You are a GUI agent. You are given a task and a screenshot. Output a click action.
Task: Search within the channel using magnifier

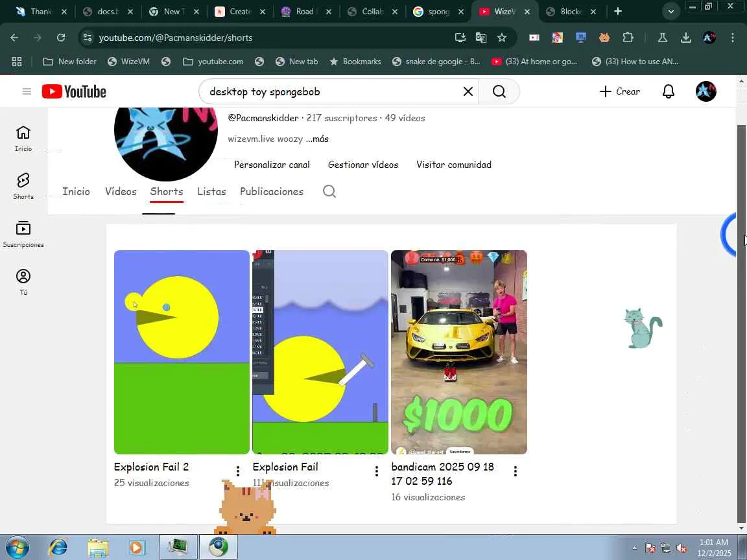tap(329, 191)
